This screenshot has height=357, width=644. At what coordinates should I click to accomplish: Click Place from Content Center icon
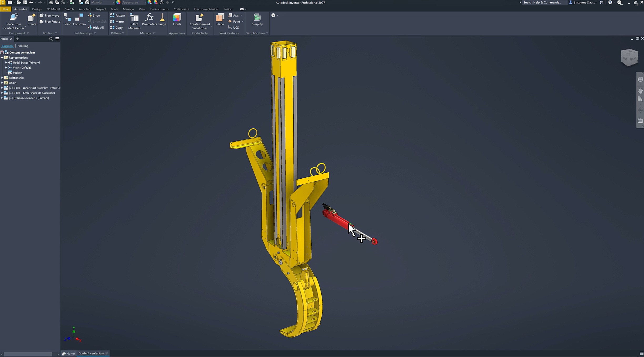click(x=14, y=18)
